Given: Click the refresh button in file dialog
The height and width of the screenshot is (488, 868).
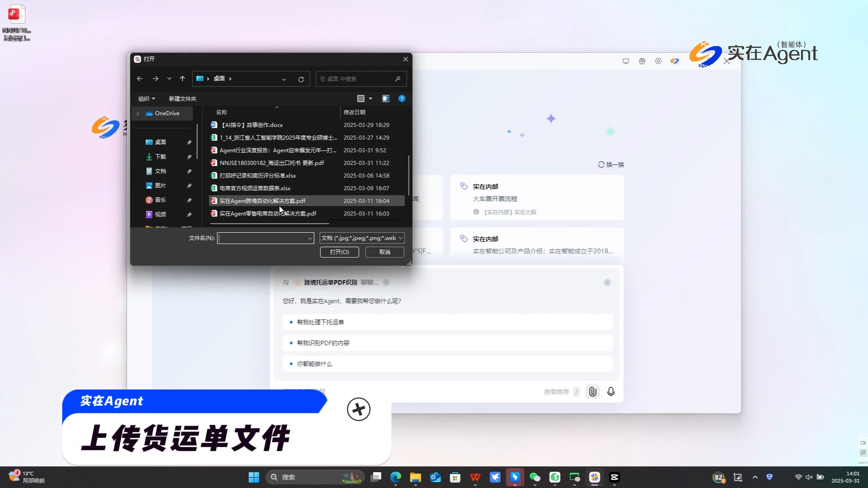Looking at the screenshot, I should point(301,79).
